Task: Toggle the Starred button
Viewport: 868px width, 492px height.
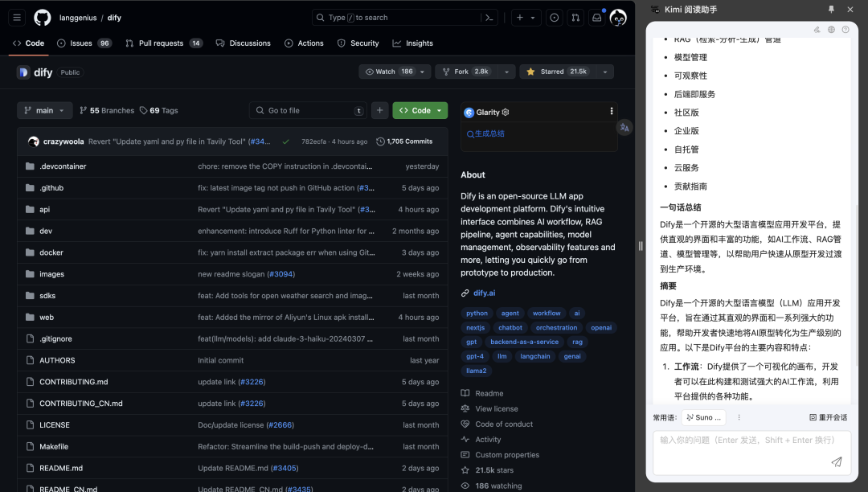Action: pos(556,72)
